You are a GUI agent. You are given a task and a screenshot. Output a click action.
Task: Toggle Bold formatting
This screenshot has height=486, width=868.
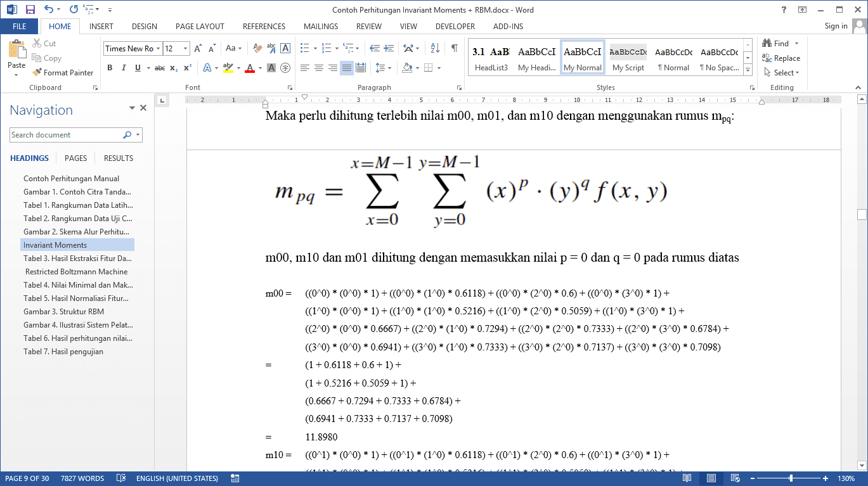[110, 68]
